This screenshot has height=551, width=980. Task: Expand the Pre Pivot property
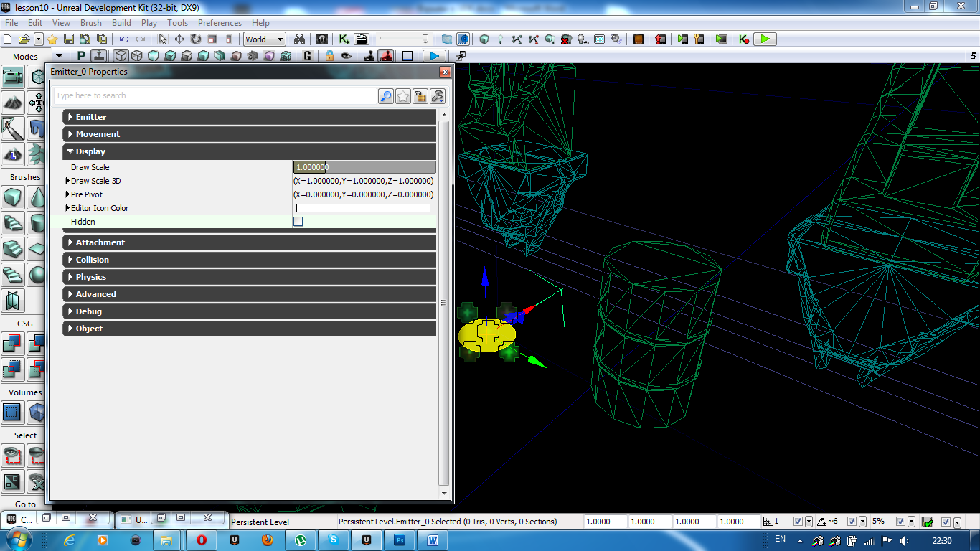pos(67,194)
